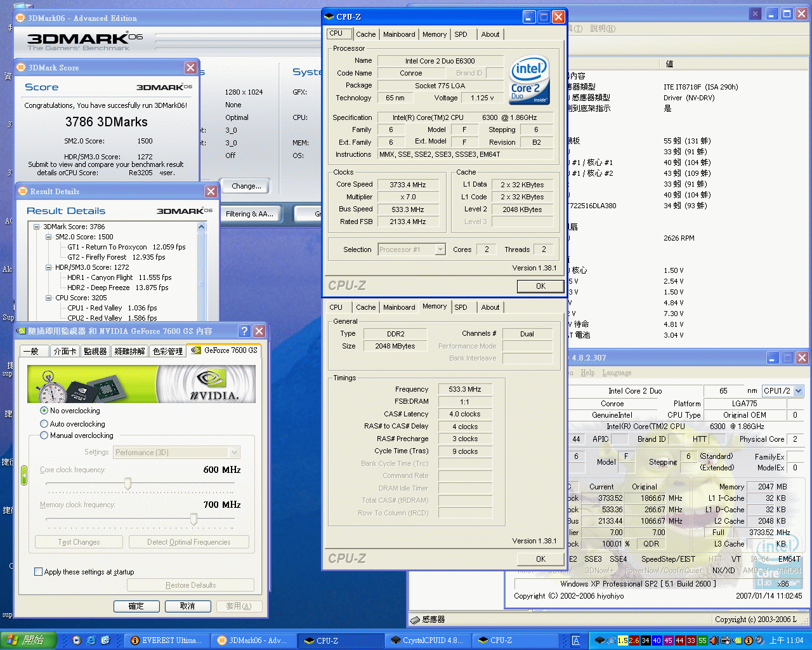812x650 pixels.
Task: Click the volume speaker tray icon
Action: (714, 640)
